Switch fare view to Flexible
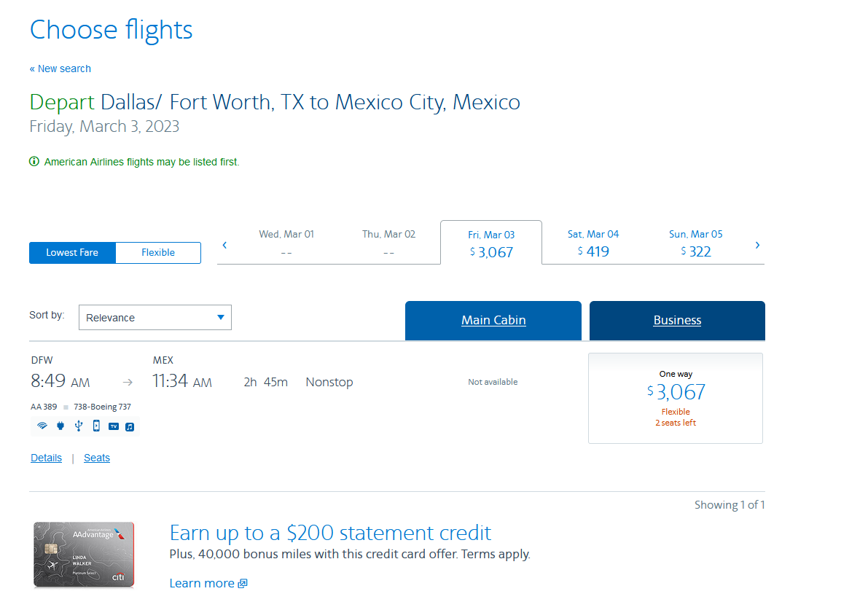868x610 pixels. click(x=158, y=253)
